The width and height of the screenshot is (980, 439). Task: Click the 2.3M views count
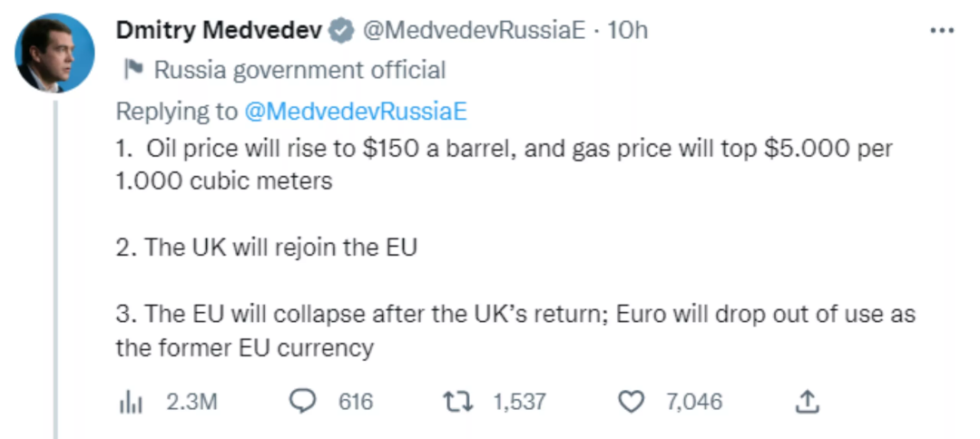tap(191, 401)
